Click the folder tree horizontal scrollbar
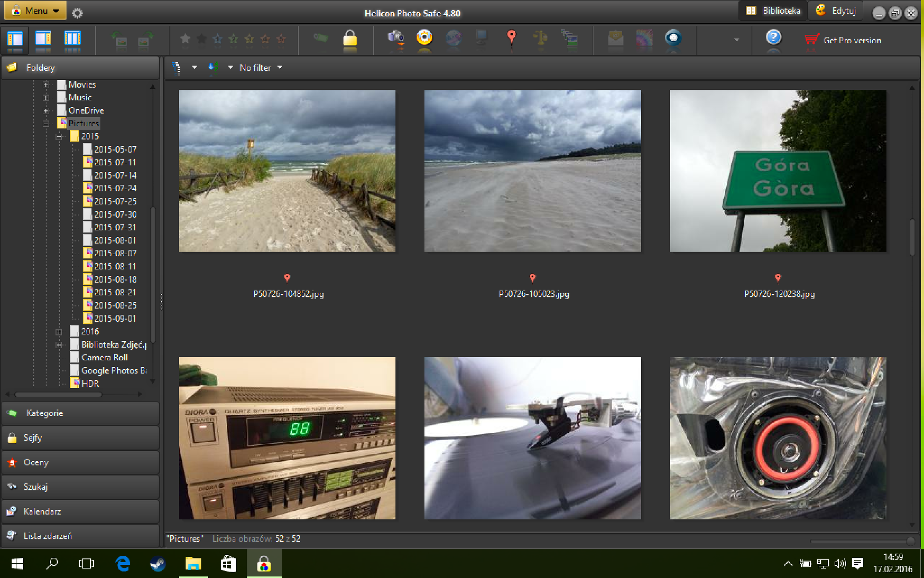Screen dimensions: 924x578 [x=59, y=394]
